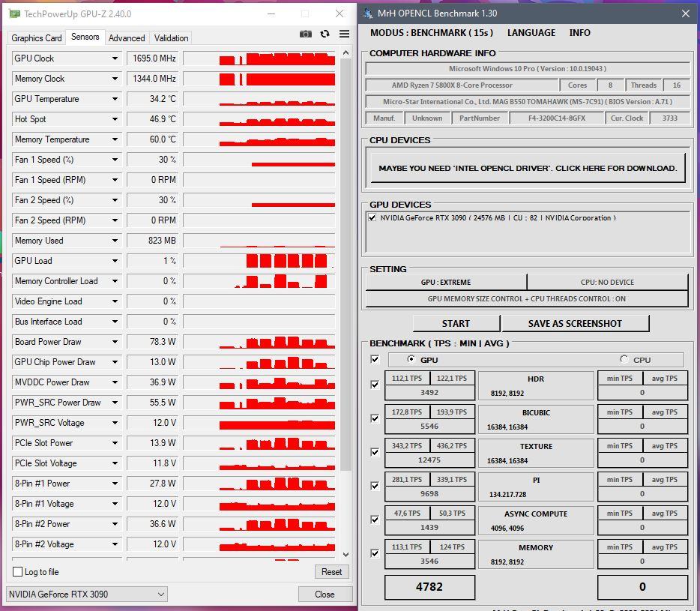Screen dimensions: 700x611
Task: Go to the Validation tab
Action: coord(171,38)
